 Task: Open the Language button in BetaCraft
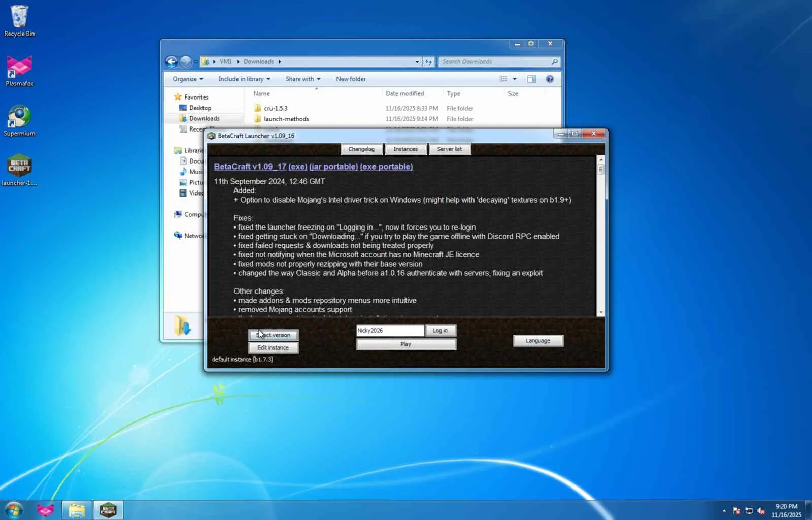tap(538, 341)
